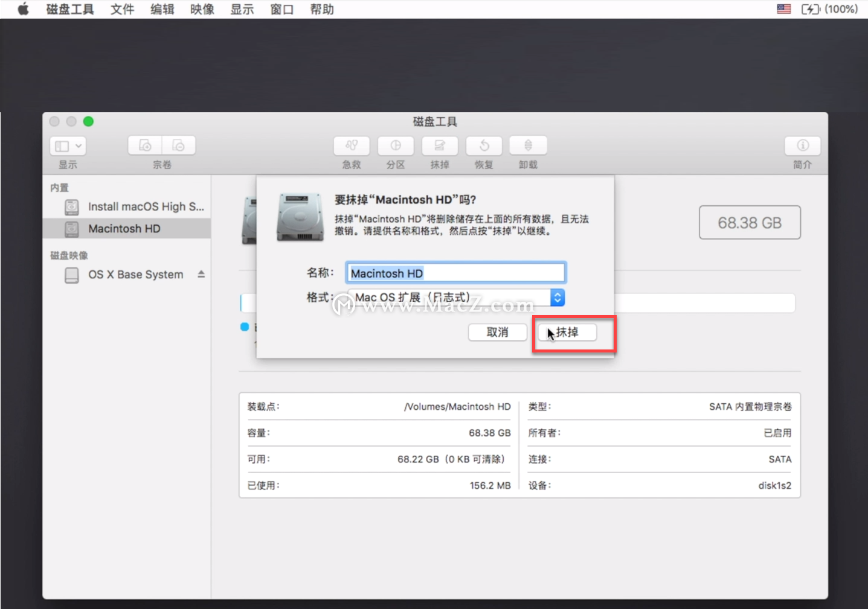Open the 磁盘工具 menu
This screenshot has height=609, width=868.
(70, 9)
